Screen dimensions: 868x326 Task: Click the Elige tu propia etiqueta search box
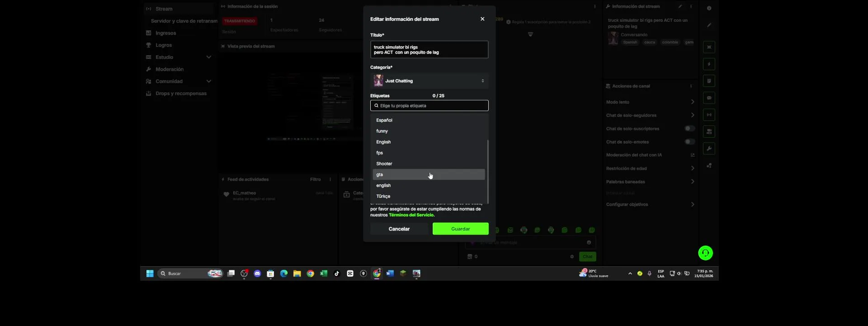[x=429, y=105]
